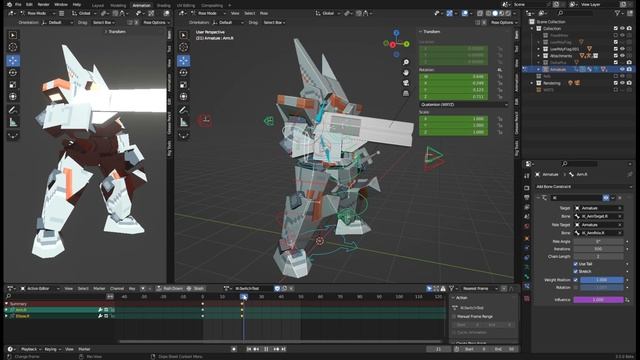Viewport: 640px width, 360px height.
Task: Open the File menu
Action: tap(18, 4)
